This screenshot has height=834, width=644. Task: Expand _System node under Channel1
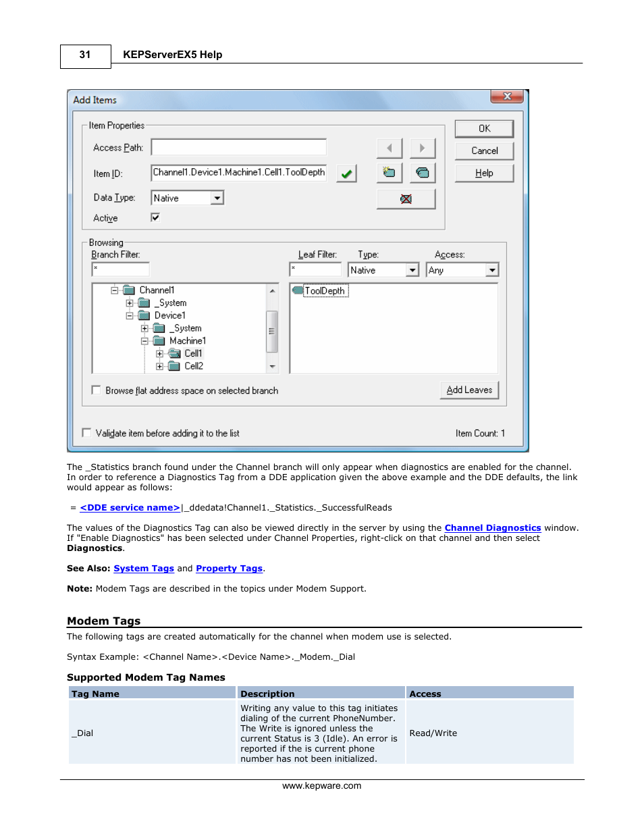[x=130, y=303]
